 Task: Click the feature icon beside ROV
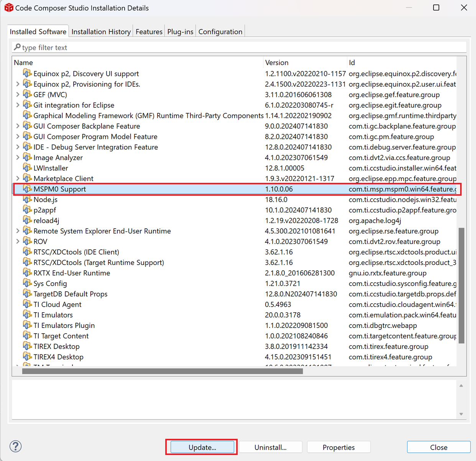(x=27, y=241)
